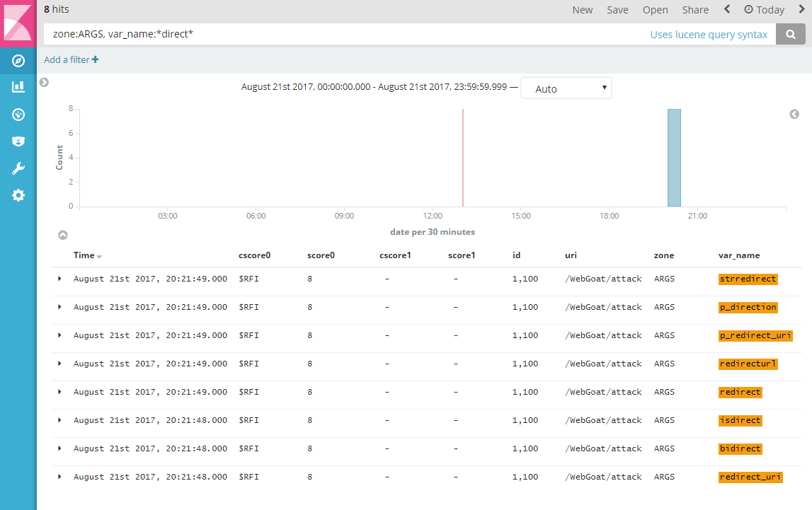Toggle the chart legend arrow
The width and height of the screenshot is (812, 510).
click(x=794, y=115)
